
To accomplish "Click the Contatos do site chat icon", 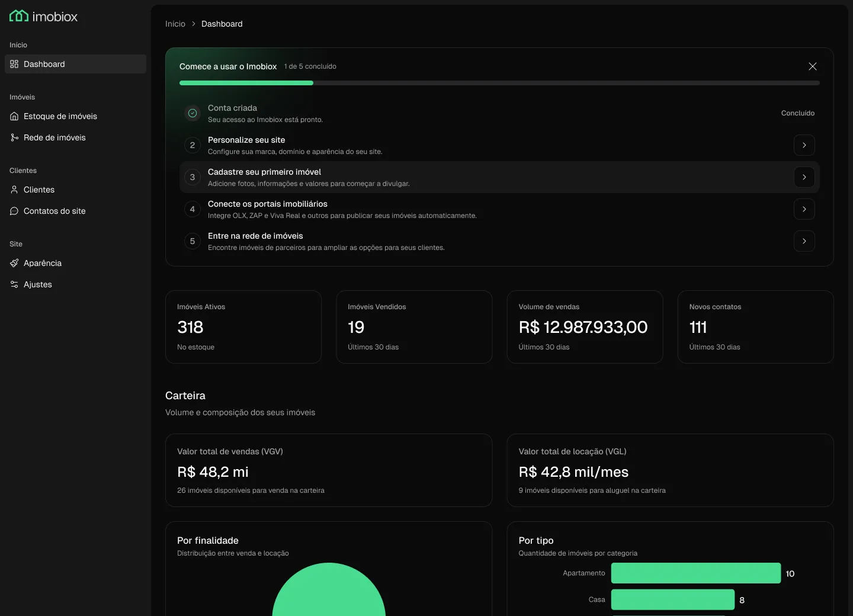I will tap(14, 211).
